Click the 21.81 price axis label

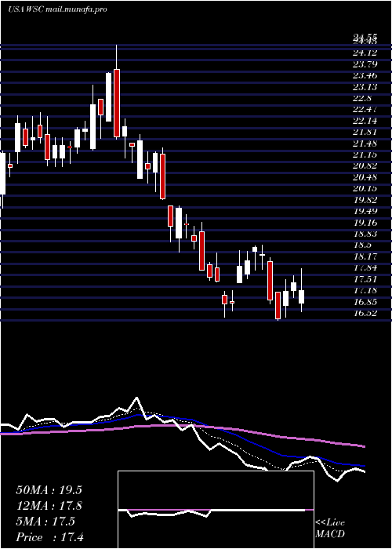coord(365,132)
